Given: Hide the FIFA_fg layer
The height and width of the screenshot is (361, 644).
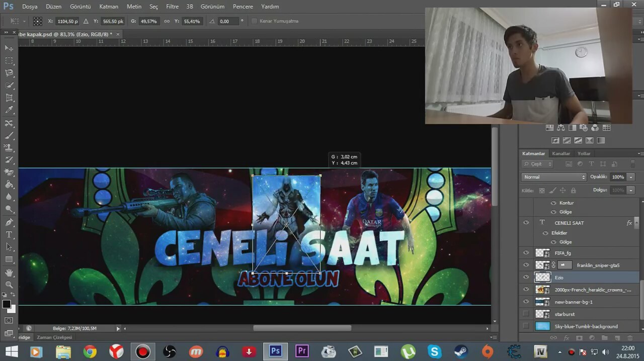Looking at the screenshot, I should pos(526,253).
